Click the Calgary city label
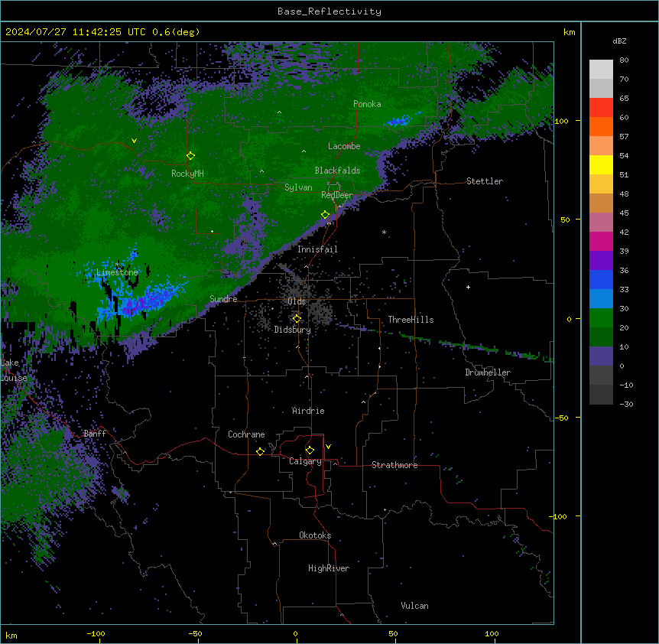The width and height of the screenshot is (659, 644). (305, 461)
